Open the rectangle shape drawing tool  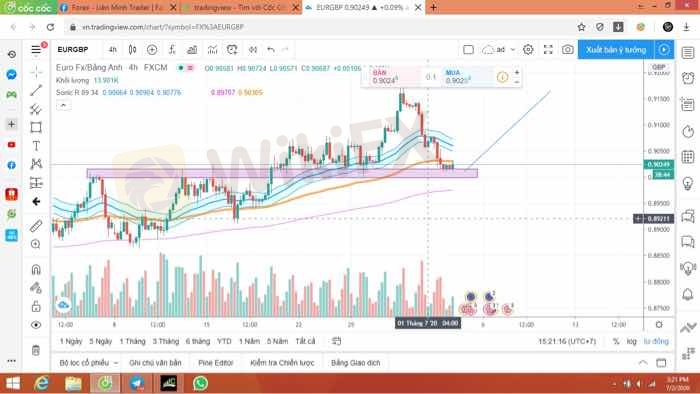pyautogui.click(x=36, y=127)
